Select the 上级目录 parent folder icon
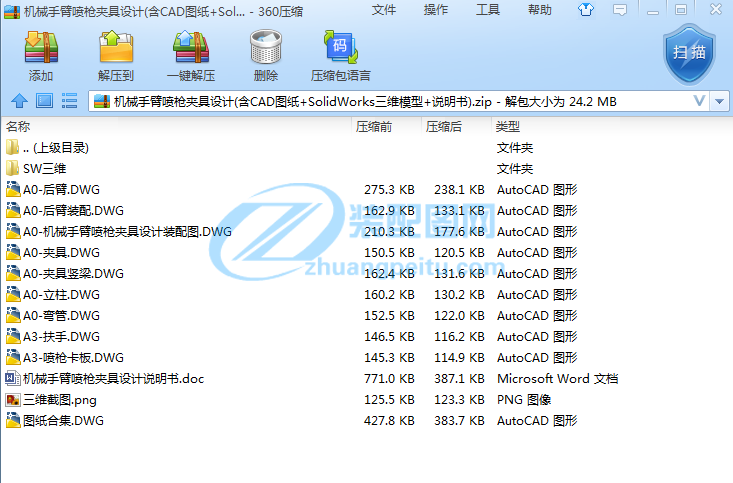733x483 pixels. point(13,147)
